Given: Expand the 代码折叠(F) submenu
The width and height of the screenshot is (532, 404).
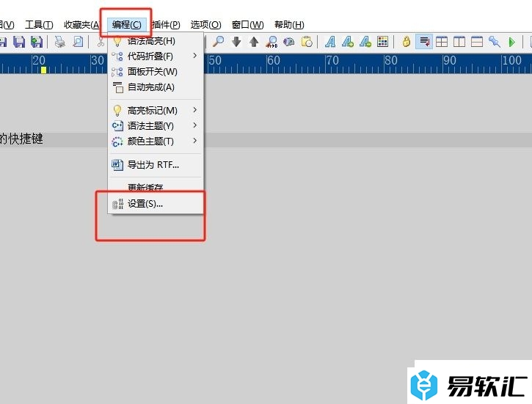Looking at the screenshot, I should (156, 56).
